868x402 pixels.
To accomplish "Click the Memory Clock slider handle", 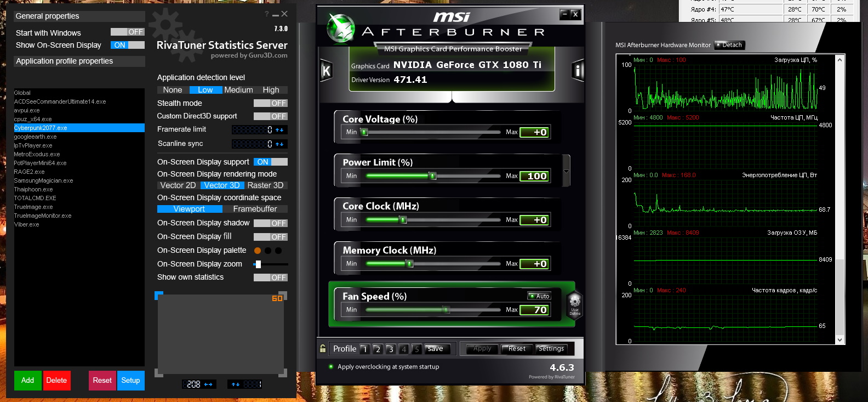I will tap(409, 264).
